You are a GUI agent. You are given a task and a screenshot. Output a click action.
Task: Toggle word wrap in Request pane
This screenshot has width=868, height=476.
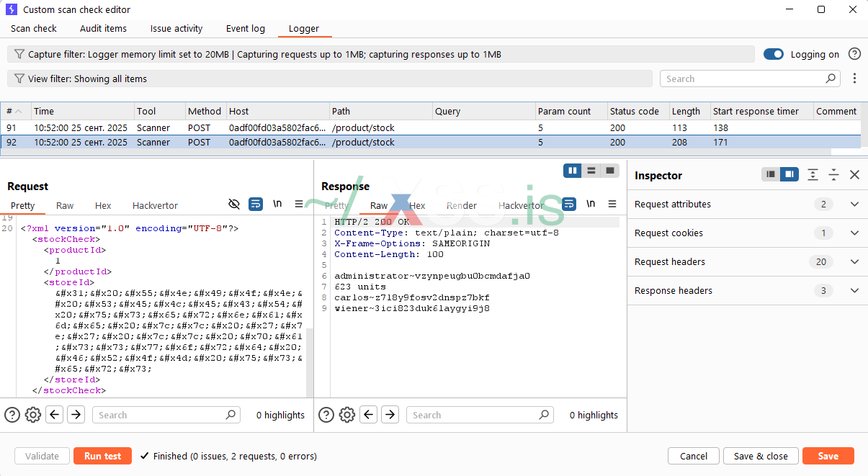(255, 204)
